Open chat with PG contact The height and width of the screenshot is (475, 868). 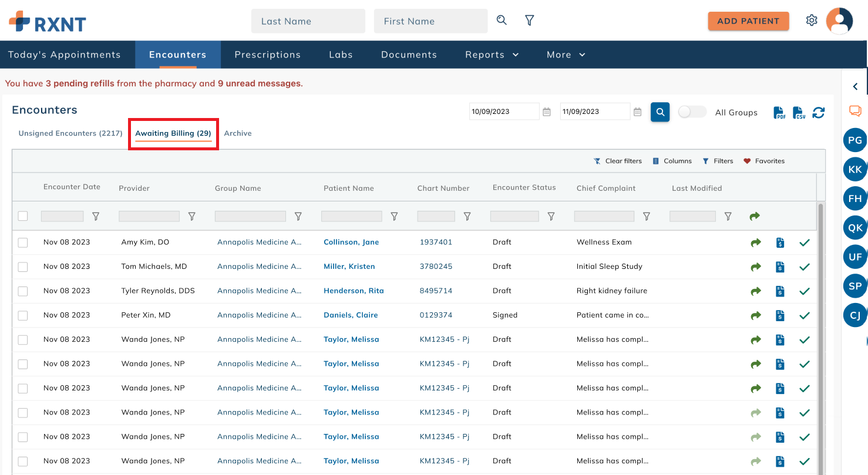855,140
